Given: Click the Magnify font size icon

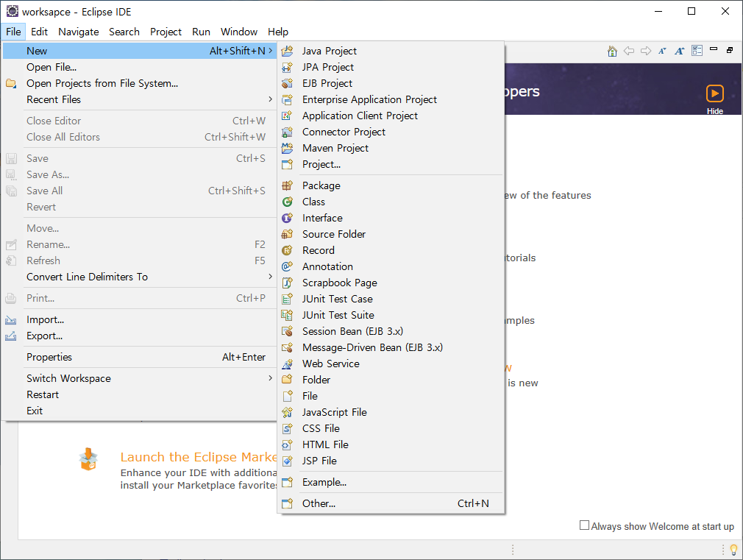Looking at the screenshot, I should tap(680, 51).
